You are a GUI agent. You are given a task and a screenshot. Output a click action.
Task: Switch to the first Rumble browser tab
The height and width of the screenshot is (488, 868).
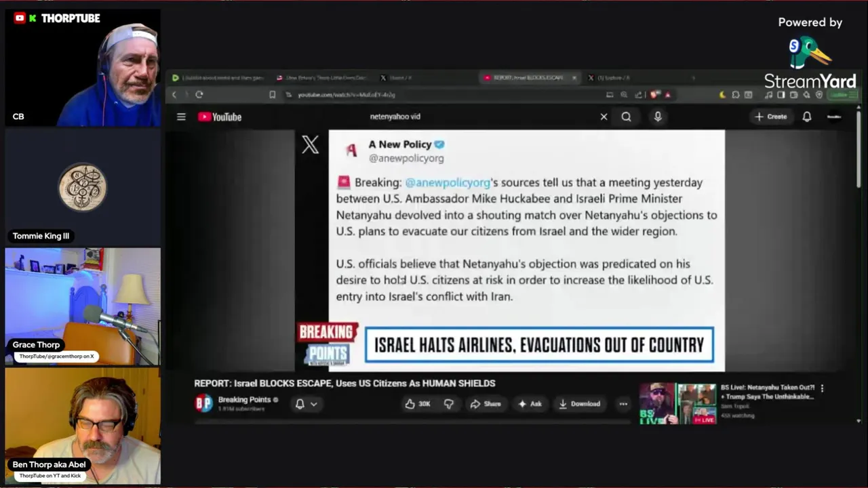point(217,78)
